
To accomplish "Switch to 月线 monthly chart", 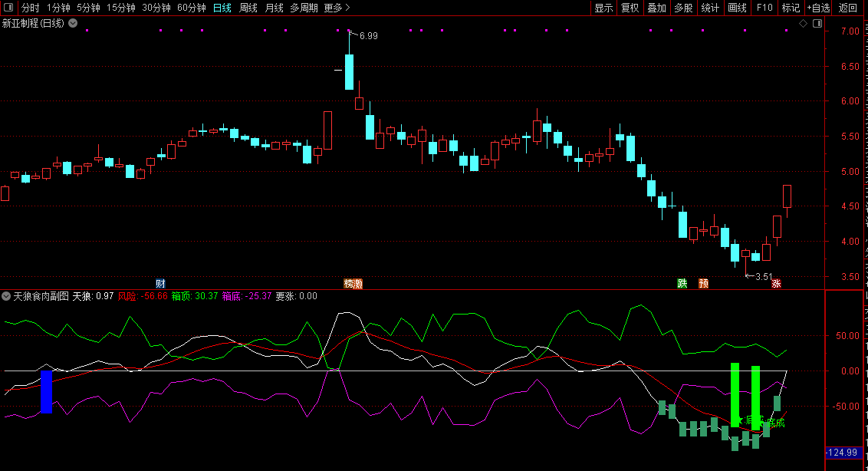I will click(274, 8).
